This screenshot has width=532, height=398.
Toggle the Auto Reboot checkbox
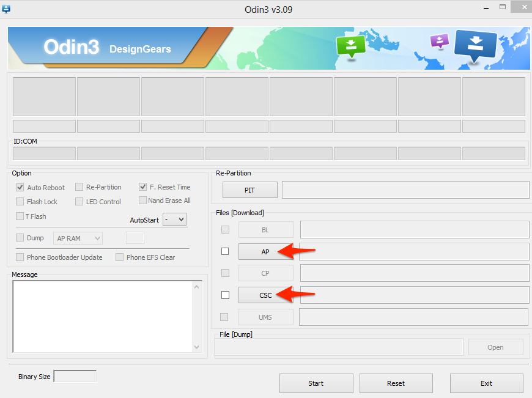(20, 188)
